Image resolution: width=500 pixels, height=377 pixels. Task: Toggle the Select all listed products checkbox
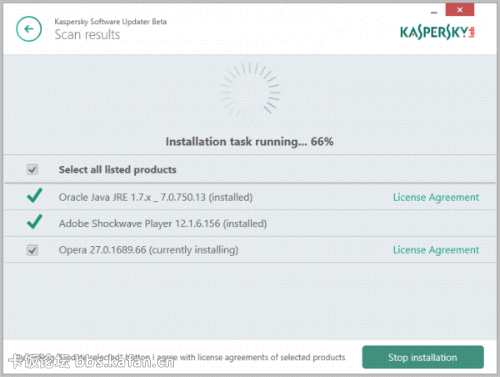pos(32,170)
